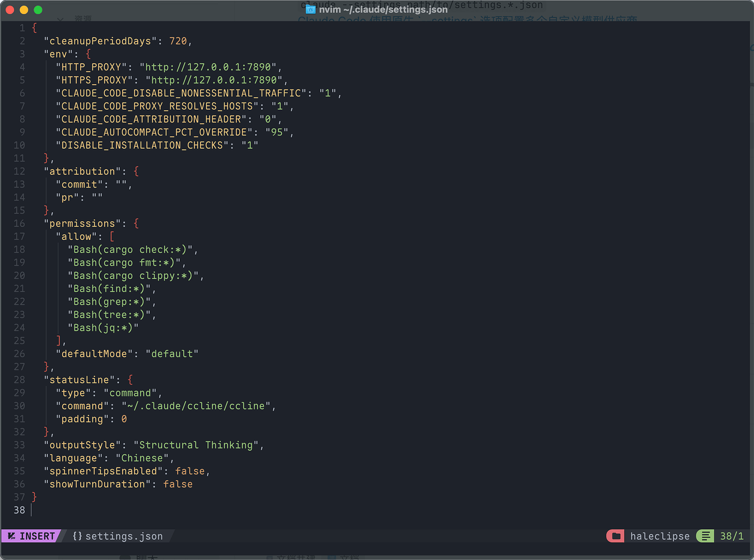
Task: Click "Bash(jq:*)" entry
Action: [x=103, y=328]
